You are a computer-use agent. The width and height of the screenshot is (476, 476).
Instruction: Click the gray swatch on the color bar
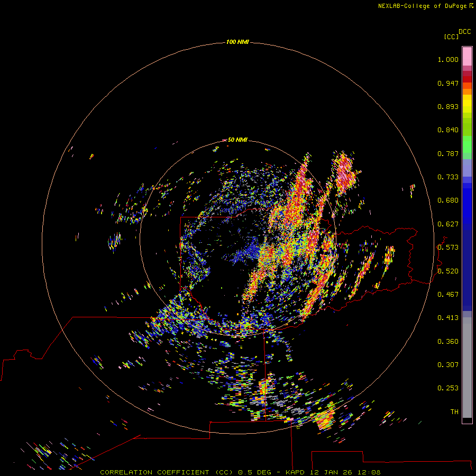467,368
